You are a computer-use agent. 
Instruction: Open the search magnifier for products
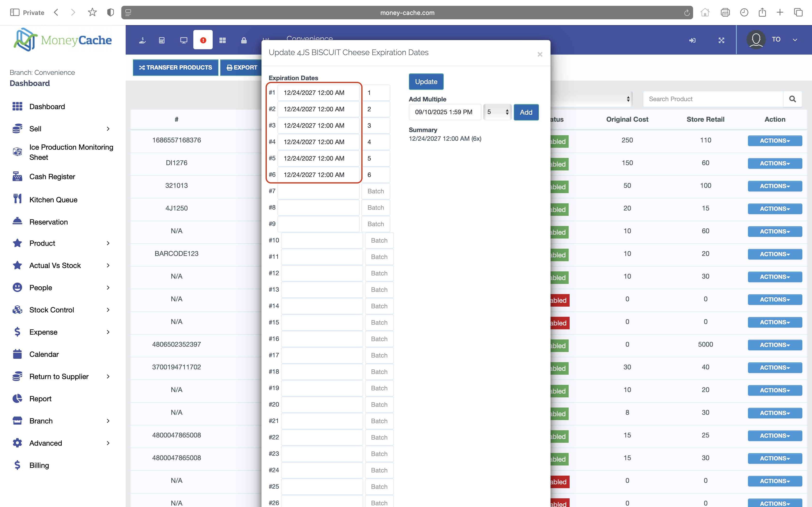(x=792, y=99)
